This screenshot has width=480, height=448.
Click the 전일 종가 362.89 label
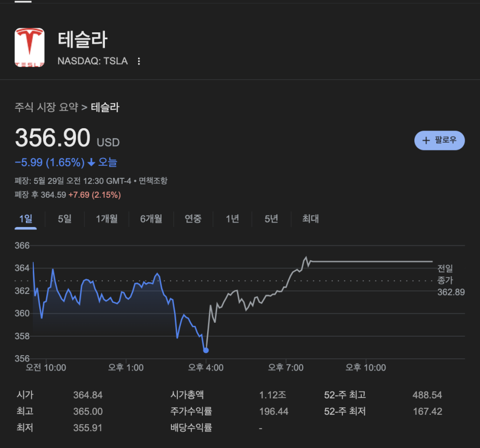tap(451, 280)
